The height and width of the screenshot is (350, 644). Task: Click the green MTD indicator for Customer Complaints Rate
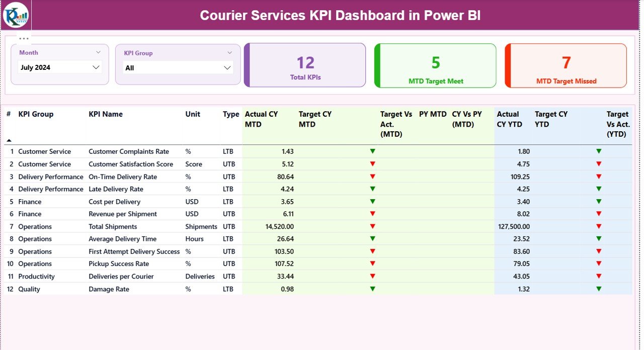tap(372, 151)
